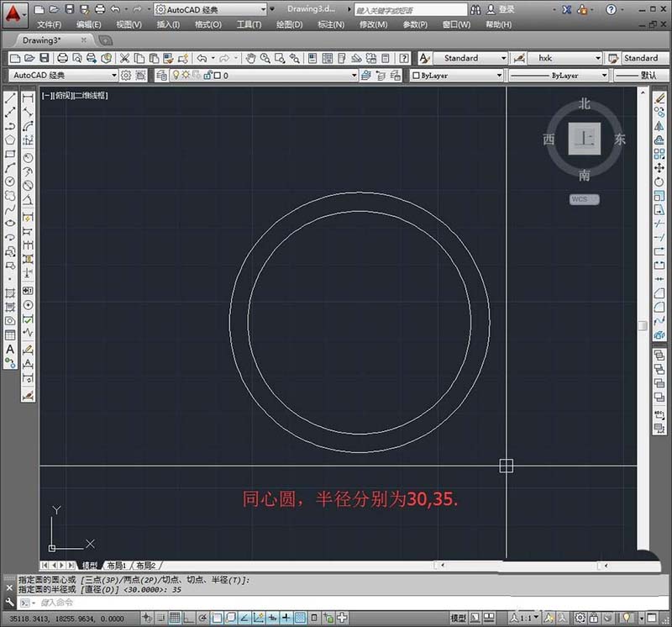Select the Circle tool on the draw toolbar

tap(8, 180)
